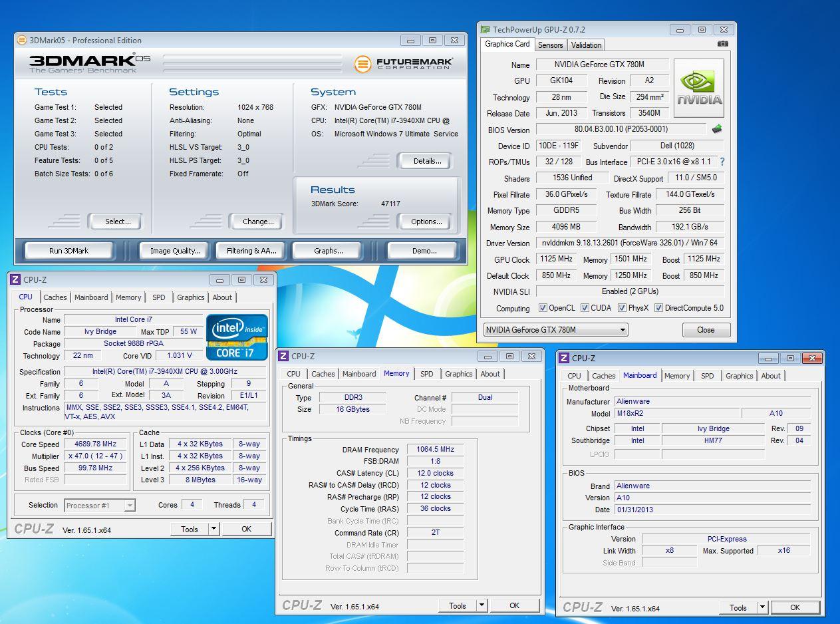Click the Options... button under Results

426,222
